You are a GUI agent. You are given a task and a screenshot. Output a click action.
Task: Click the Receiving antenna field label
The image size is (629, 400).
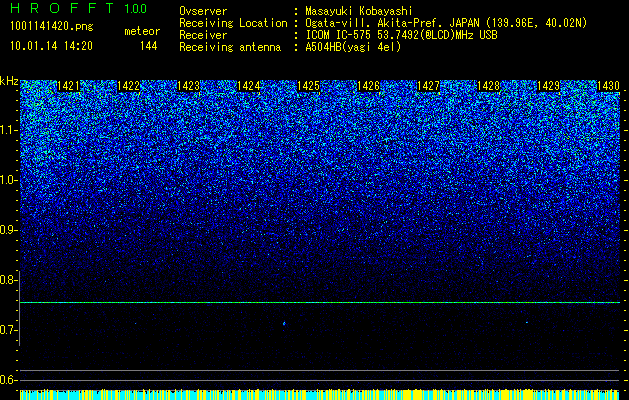[230, 47]
